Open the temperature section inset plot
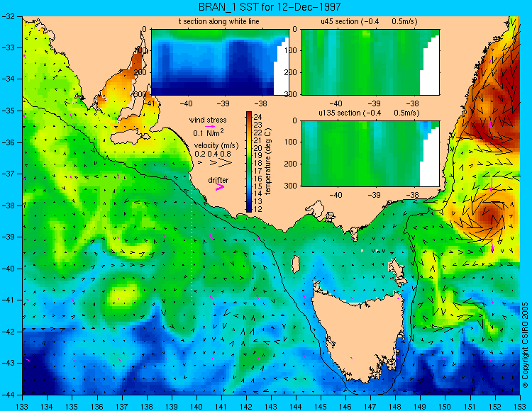 (220, 62)
